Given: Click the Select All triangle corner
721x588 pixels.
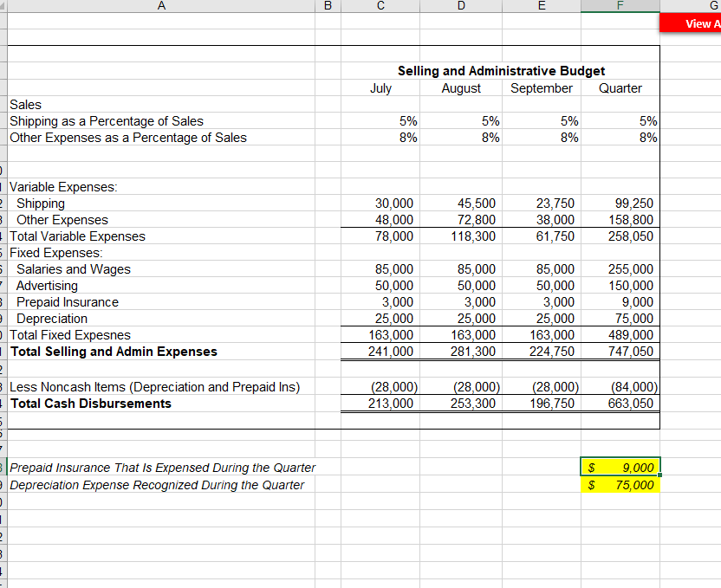Looking at the screenshot, I should pos(3,6).
